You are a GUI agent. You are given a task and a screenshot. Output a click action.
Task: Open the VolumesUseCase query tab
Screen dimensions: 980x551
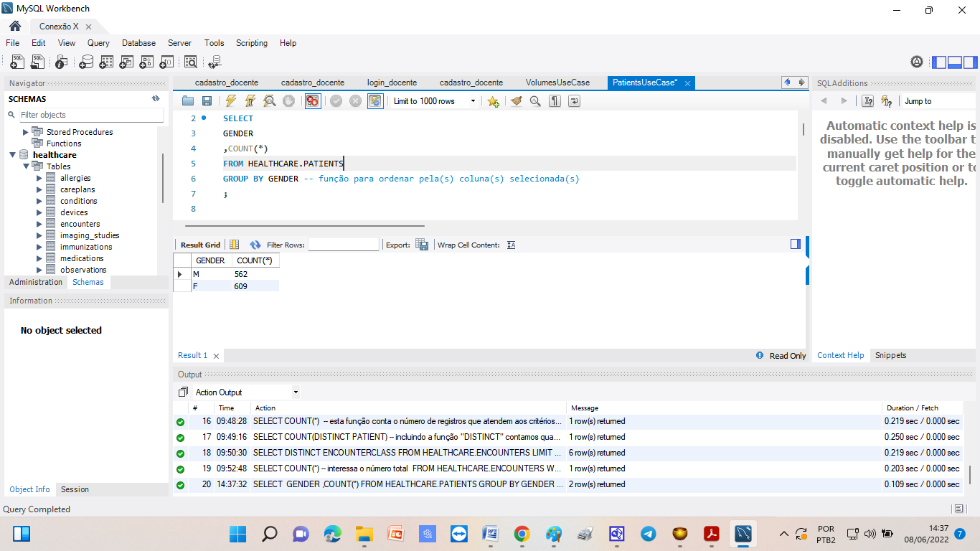pos(557,83)
